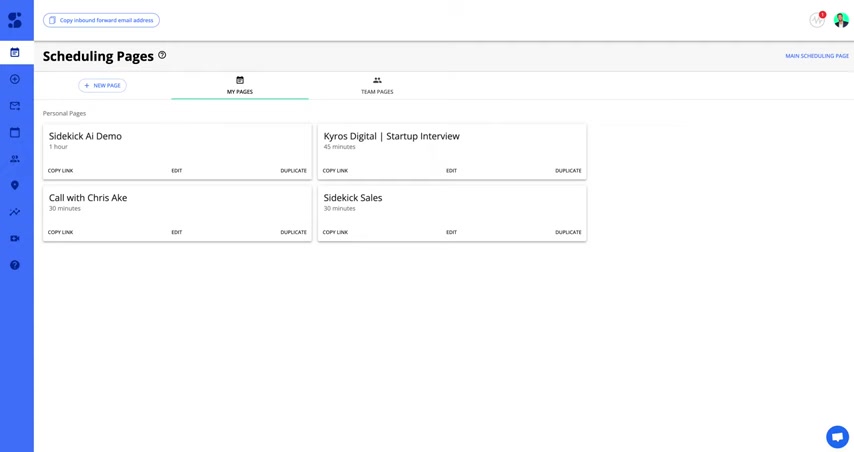
Task: Duplicate the Call with Chris Ake page
Action: (x=294, y=232)
